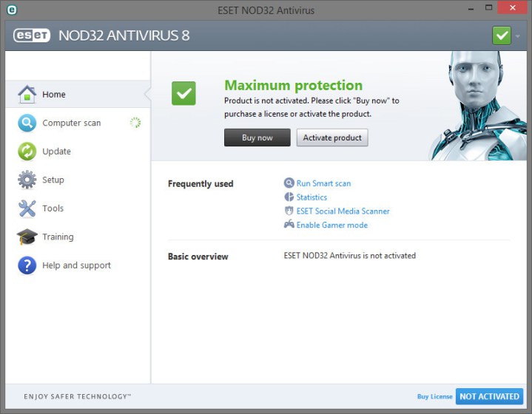This screenshot has width=532, height=414.
Task: Click the Training graduation cap icon
Action: [x=27, y=237]
